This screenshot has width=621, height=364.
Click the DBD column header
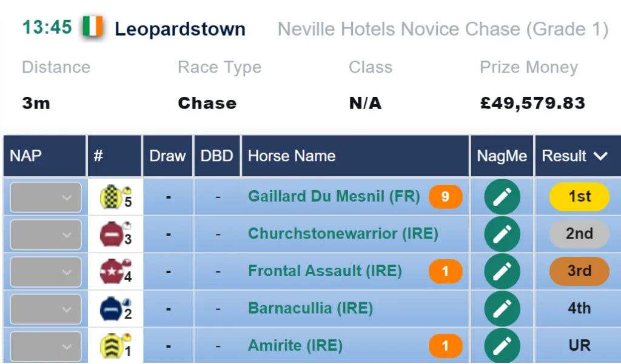click(217, 156)
